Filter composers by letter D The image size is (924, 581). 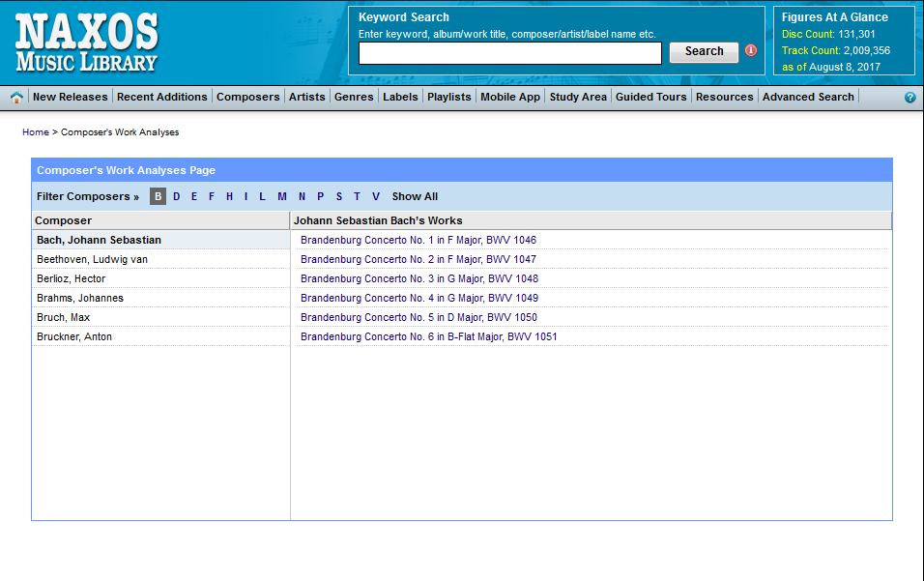176,196
